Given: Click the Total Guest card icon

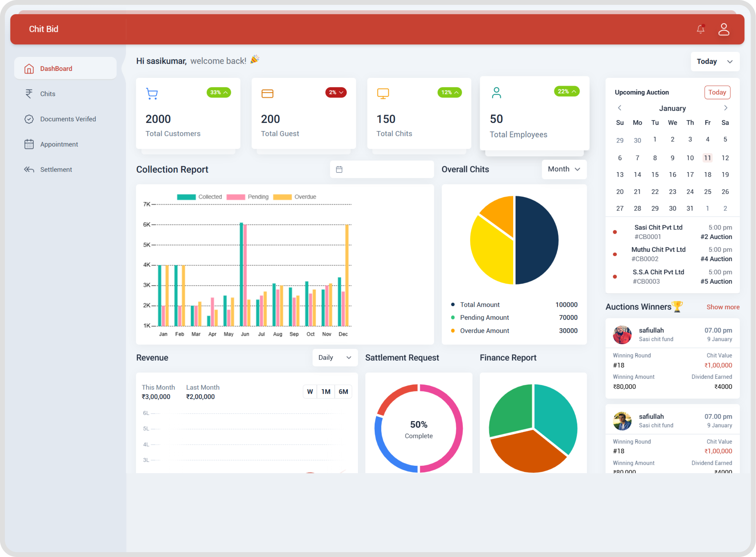Looking at the screenshot, I should tap(267, 93).
